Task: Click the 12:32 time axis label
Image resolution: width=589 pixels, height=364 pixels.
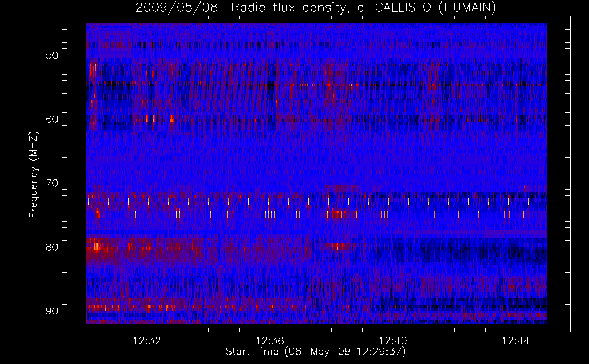Action: pyautogui.click(x=147, y=341)
